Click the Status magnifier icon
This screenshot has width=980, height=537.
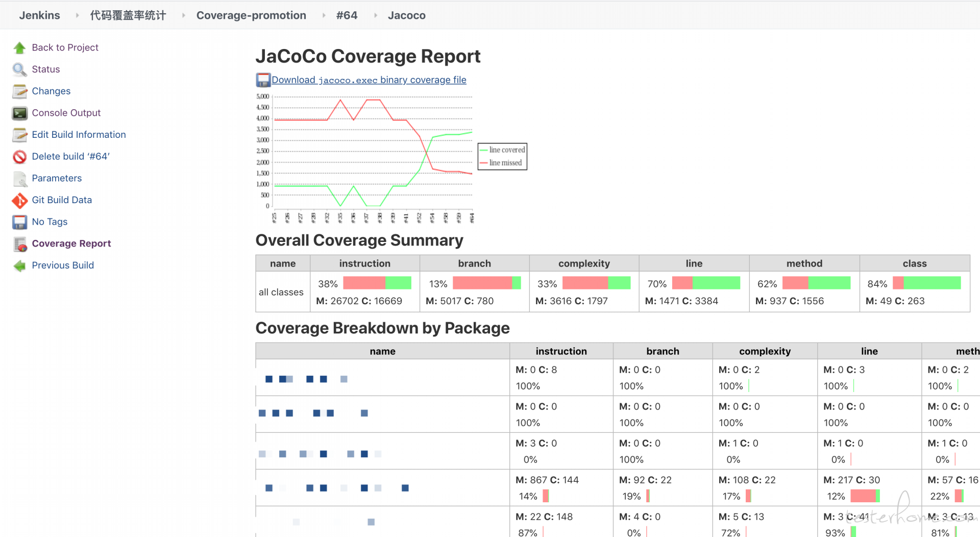click(19, 69)
